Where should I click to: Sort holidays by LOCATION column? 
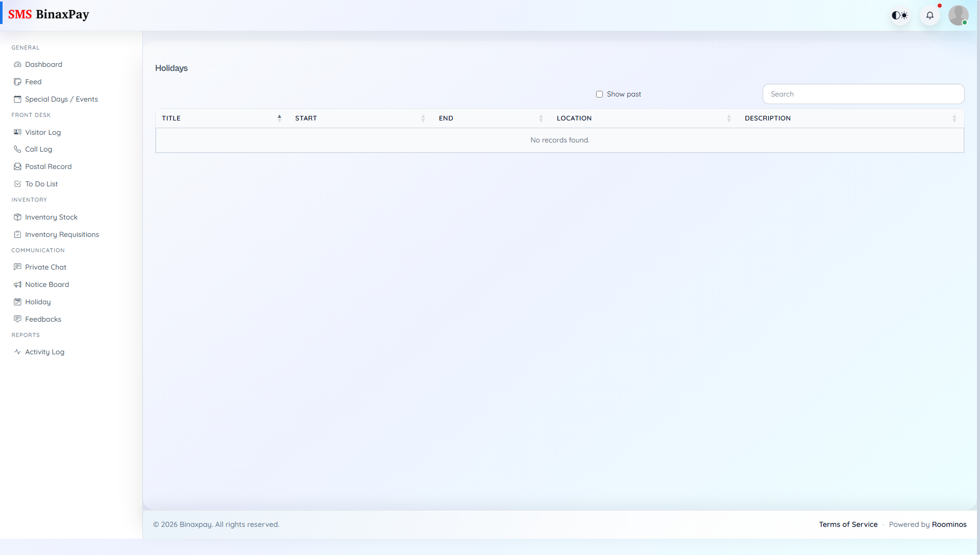pos(574,118)
